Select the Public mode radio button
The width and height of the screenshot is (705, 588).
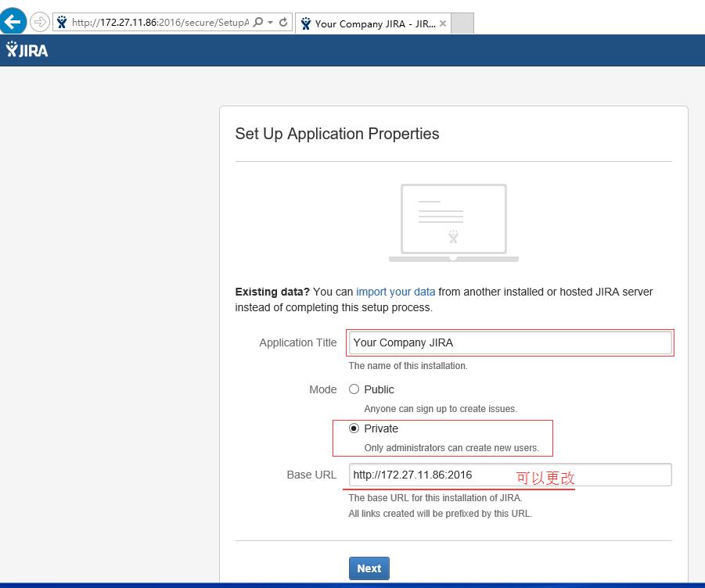354,389
